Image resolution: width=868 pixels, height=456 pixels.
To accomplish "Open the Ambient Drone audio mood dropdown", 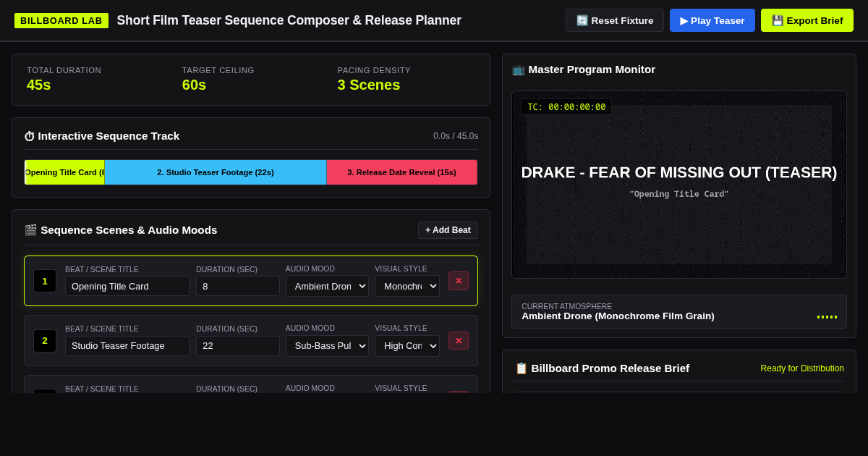I will coord(327,286).
